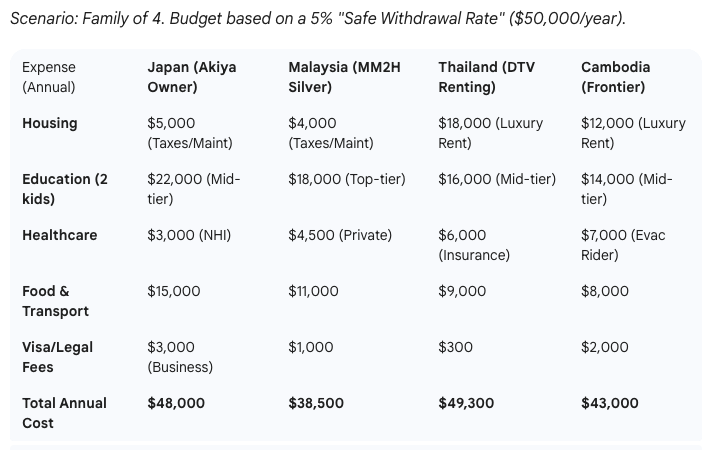The height and width of the screenshot is (450, 718).
Task: Select the "Food & Transport" row label
Action: [56, 301]
